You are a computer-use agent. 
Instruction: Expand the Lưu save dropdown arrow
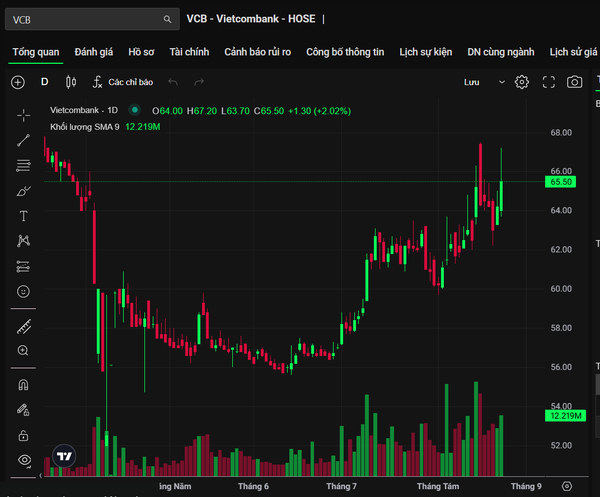(502, 82)
